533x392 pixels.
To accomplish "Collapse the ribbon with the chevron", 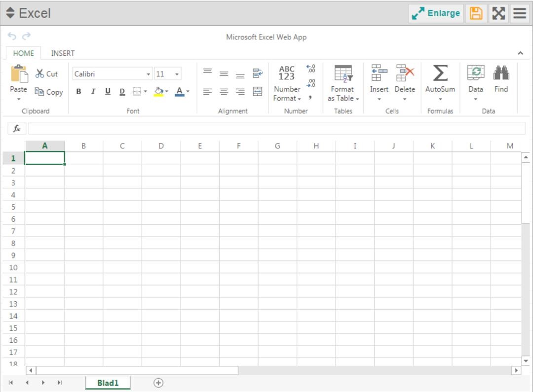I will [520, 53].
